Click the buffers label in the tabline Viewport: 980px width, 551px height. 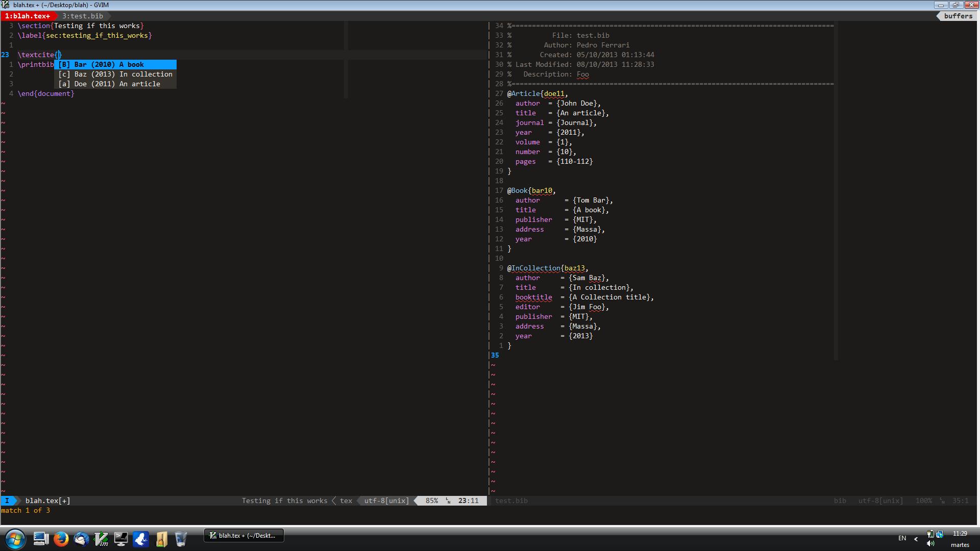coord(958,16)
